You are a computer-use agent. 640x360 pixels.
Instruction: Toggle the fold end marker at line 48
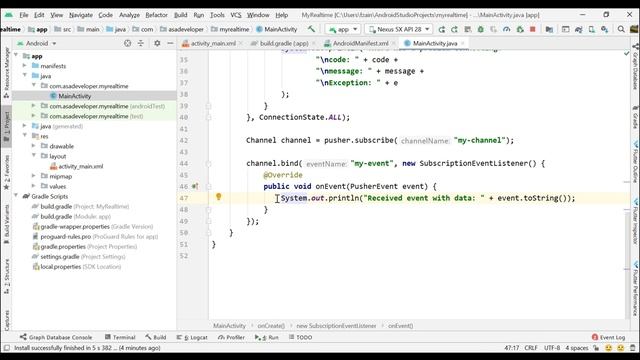pyautogui.click(x=209, y=210)
